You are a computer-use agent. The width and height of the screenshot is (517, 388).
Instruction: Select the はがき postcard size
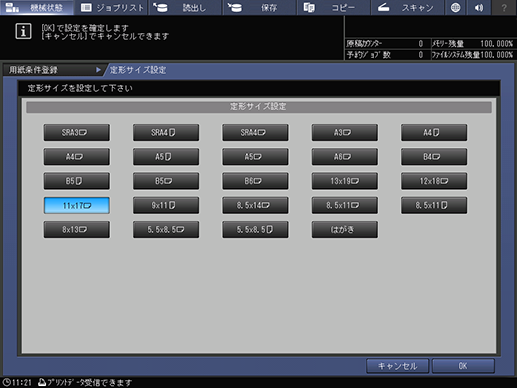pyautogui.click(x=345, y=230)
